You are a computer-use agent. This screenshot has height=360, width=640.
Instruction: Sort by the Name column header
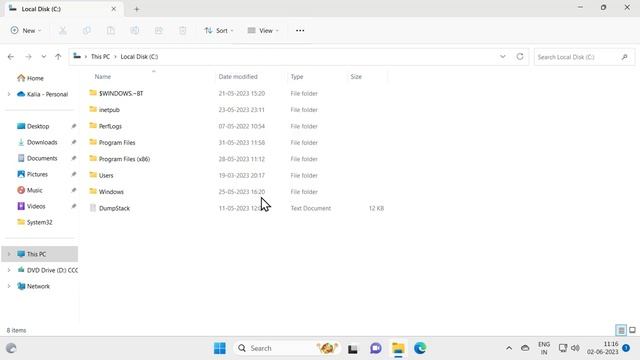tap(103, 77)
